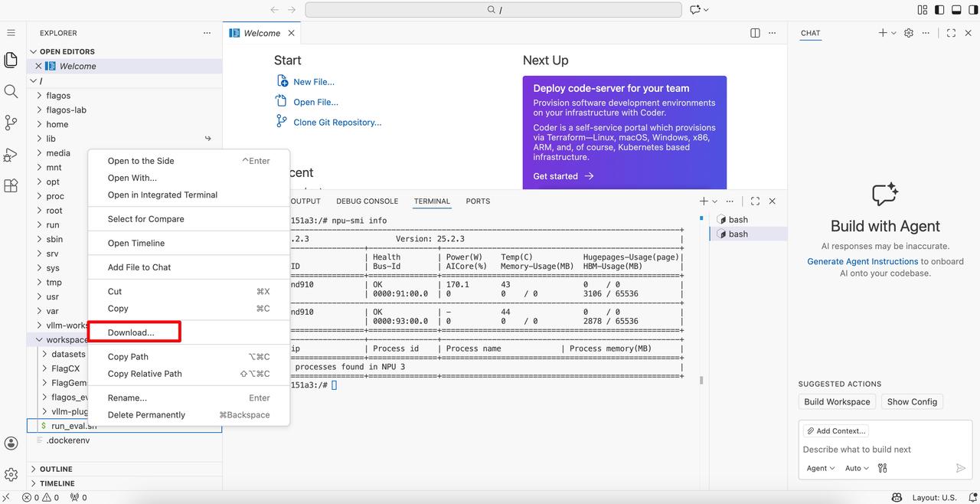Focus the chat input field
Viewport: 980px width, 504px height.
pyautogui.click(x=885, y=450)
